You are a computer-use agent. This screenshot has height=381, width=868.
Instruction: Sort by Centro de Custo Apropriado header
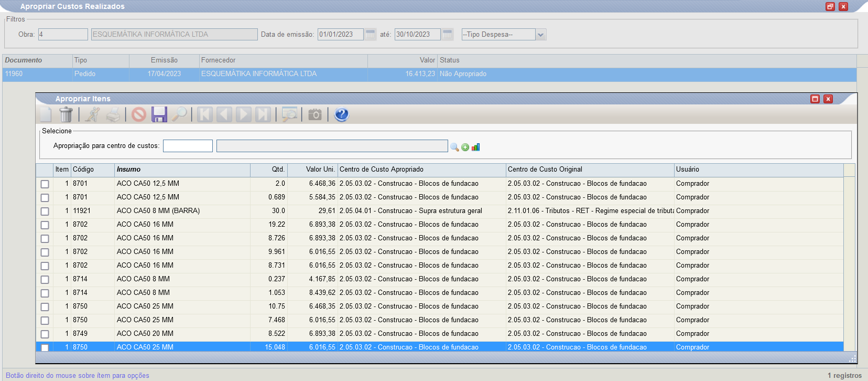coord(421,170)
